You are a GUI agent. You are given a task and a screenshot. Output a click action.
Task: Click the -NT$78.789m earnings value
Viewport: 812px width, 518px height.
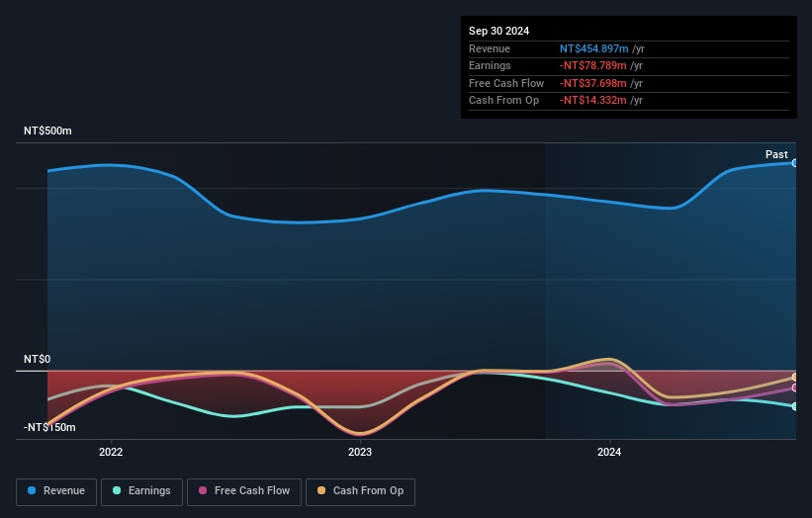pyautogui.click(x=593, y=65)
